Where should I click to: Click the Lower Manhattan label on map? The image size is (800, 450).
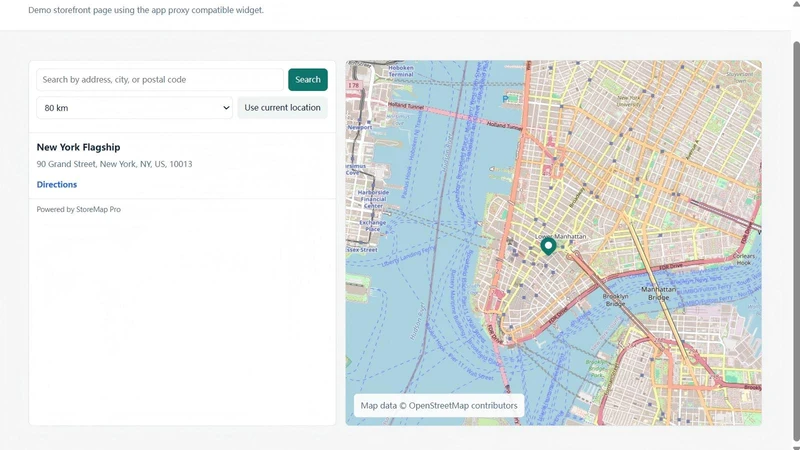pos(561,236)
